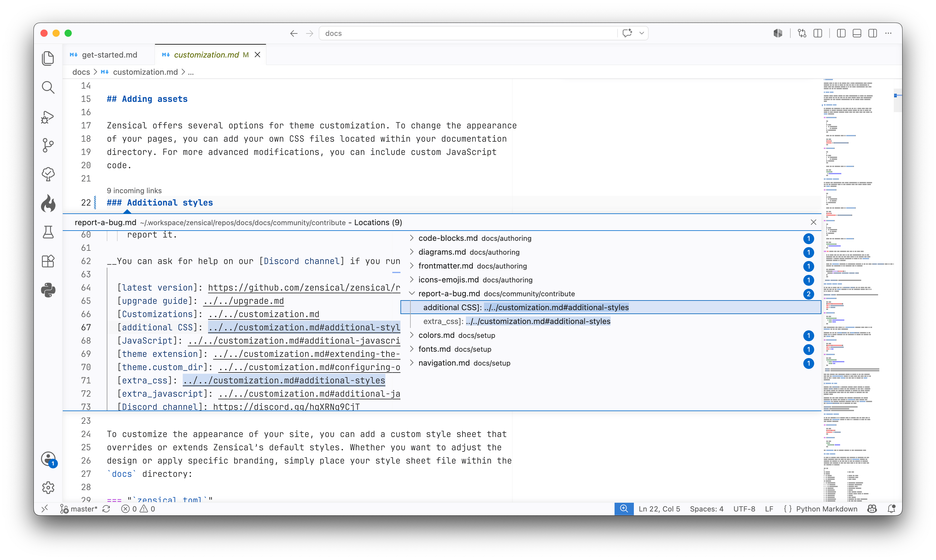This screenshot has height=560, width=936.
Task: Open the Explorer view in activity bar
Action: [x=48, y=58]
